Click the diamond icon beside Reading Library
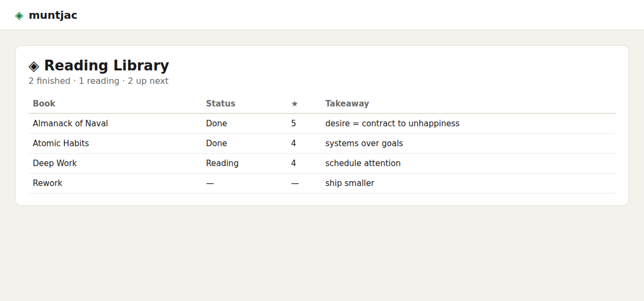 coord(34,66)
